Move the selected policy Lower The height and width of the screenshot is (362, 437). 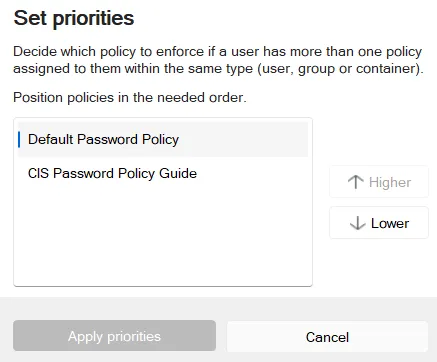pos(379,223)
